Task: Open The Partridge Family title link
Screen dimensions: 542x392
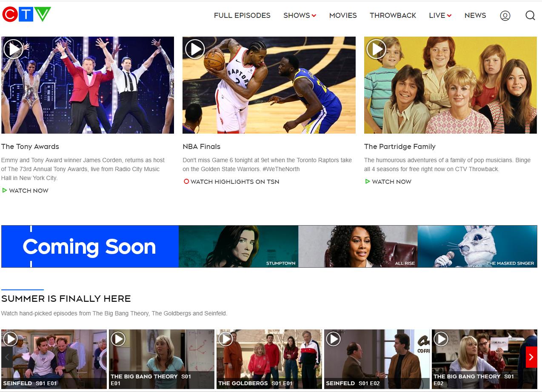Action: pos(400,146)
